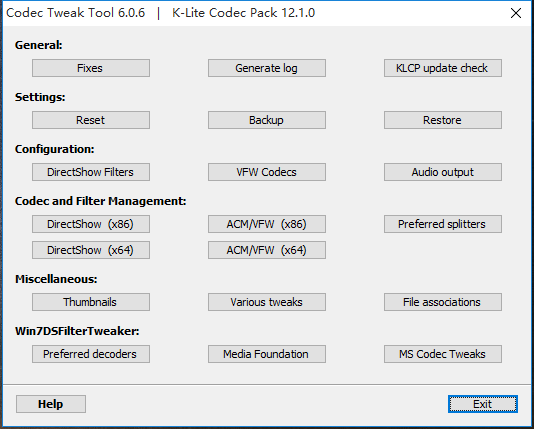Image resolution: width=534 pixels, height=429 pixels.
Task: Edit File associations
Action: (x=443, y=302)
